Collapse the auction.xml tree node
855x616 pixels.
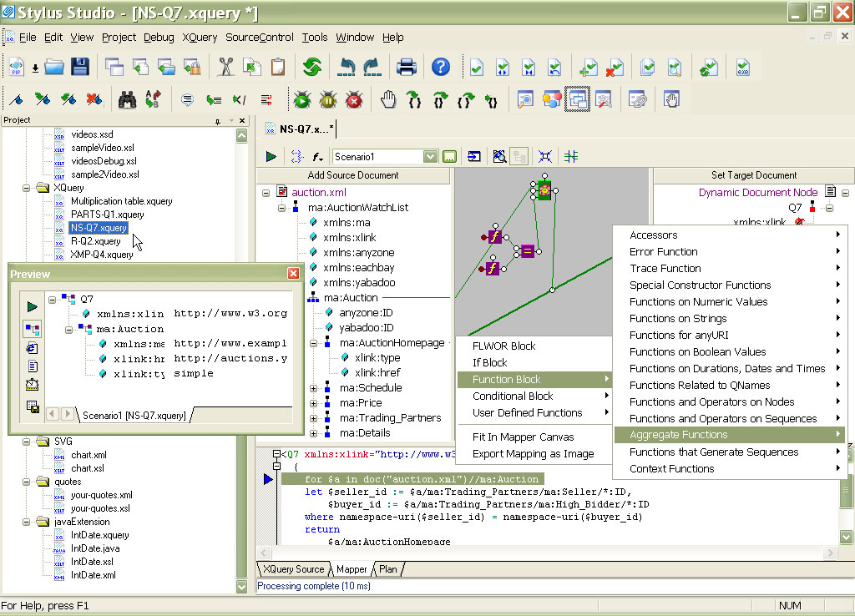click(266, 191)
